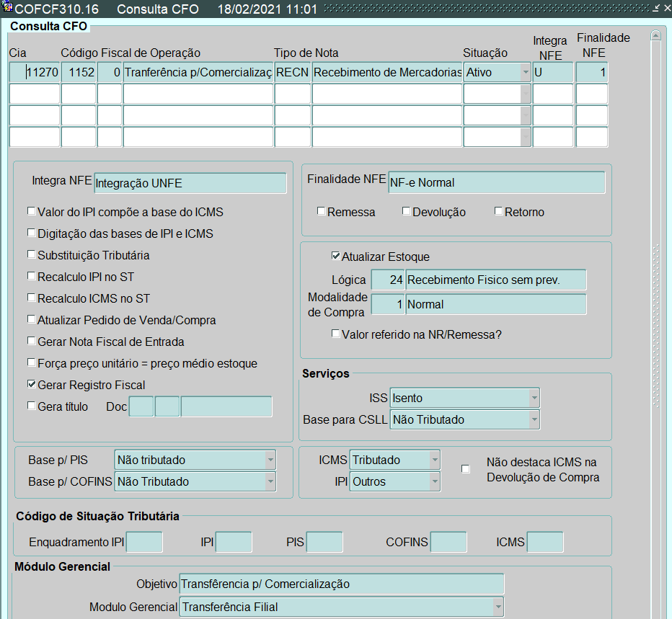Uncheck Atualizar Estoque
The height and width of the screenshot is (619, 672).
[x=335, y=256]
